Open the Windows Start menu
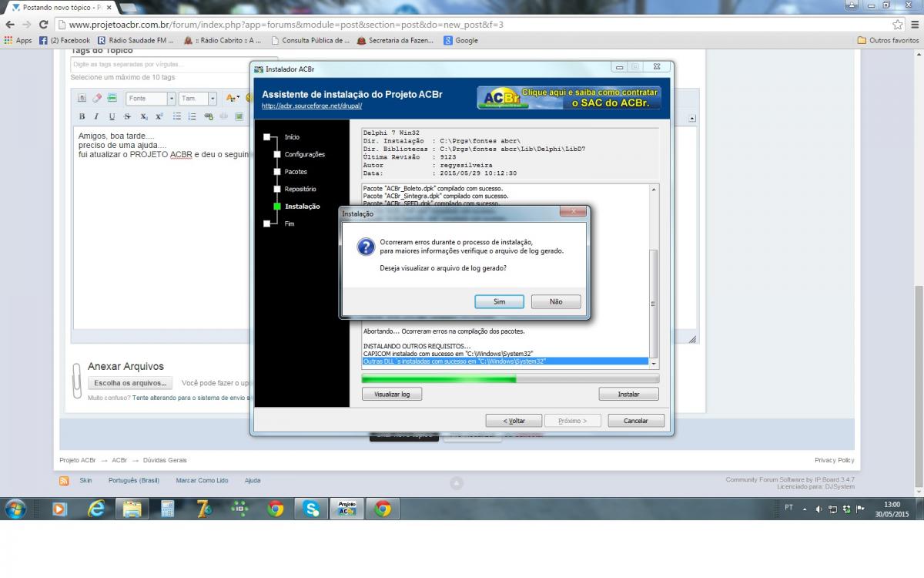The height and width of the screenshot is (578, 924). [15, 509]
